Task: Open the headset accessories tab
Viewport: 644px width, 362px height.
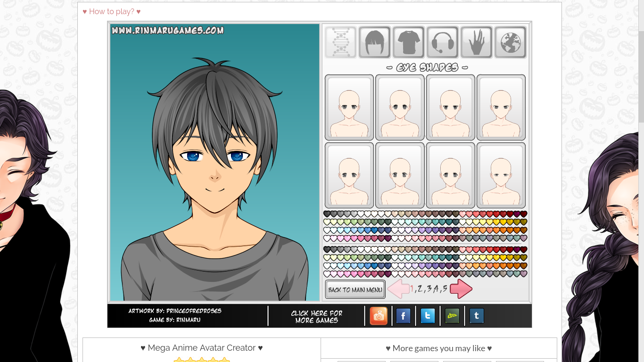Action: 442,42
